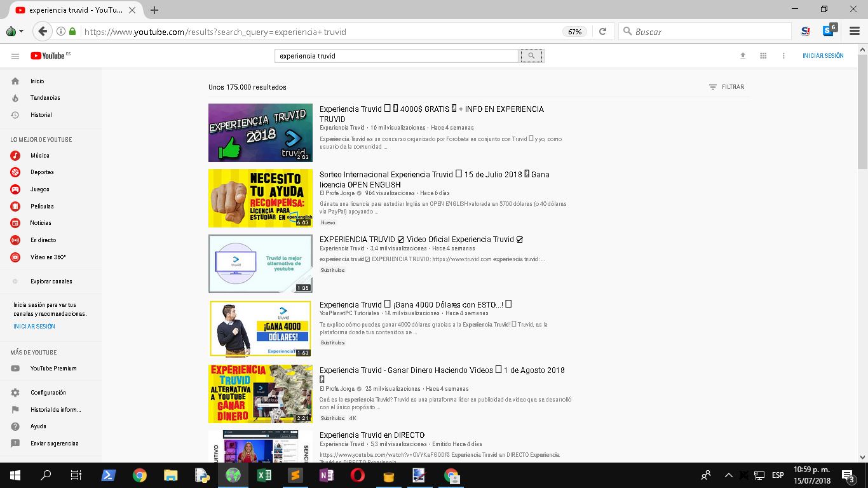Screen dimensions: 868x488
Task: Click the ALTERNATIVA A YOUTUBE GANAR DINERO thumbnail
Action: pos(261,394)
